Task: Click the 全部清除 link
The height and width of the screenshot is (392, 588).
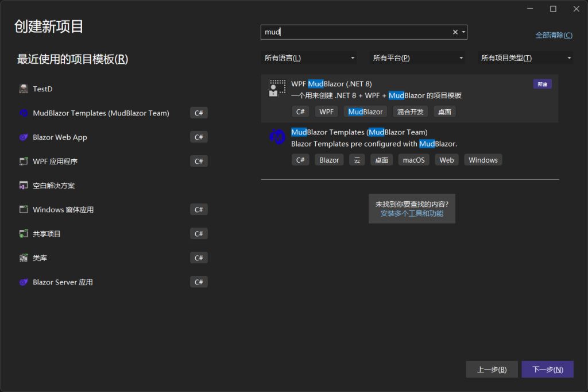Action: coord(554,35)
